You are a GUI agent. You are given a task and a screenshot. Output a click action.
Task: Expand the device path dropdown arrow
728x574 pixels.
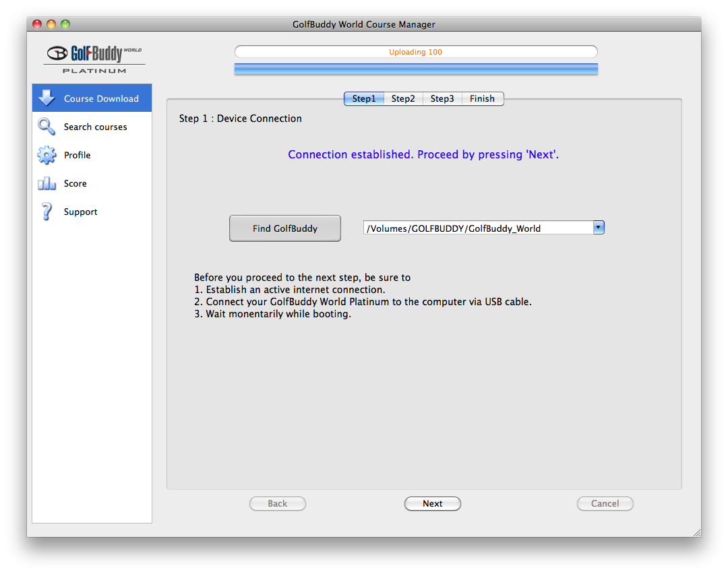[599, 227]
